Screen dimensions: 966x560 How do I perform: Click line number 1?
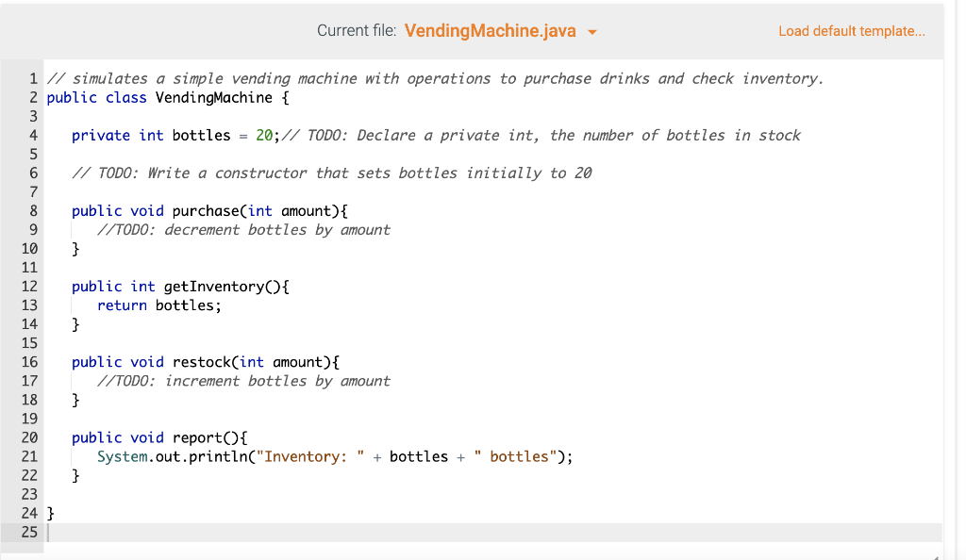[x=33, y=78]
